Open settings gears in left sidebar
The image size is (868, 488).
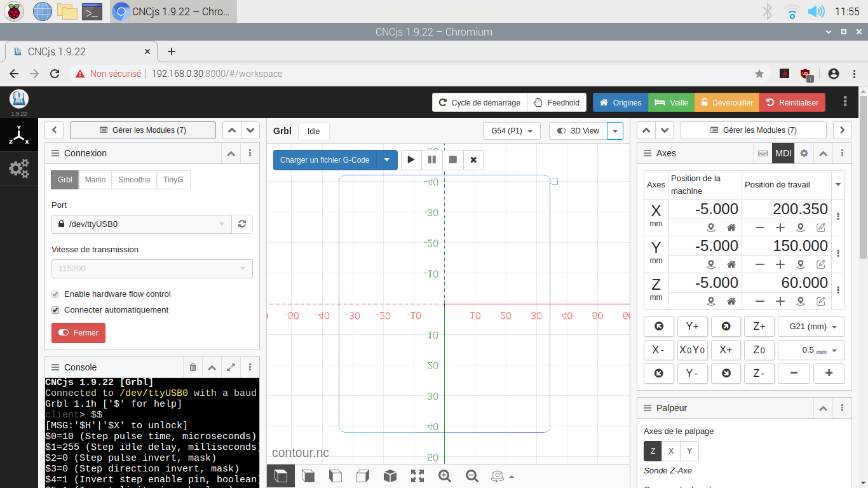coord(19,168)
